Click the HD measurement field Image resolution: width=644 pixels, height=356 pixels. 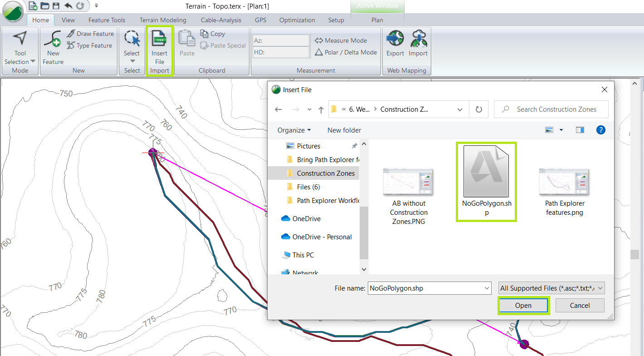coord(281,52)
